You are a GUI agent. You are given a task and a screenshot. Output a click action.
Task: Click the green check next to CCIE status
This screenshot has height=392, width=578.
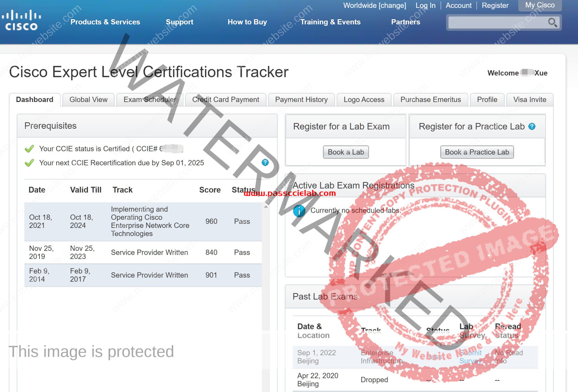pyautogui.click(x=29, y=149)
